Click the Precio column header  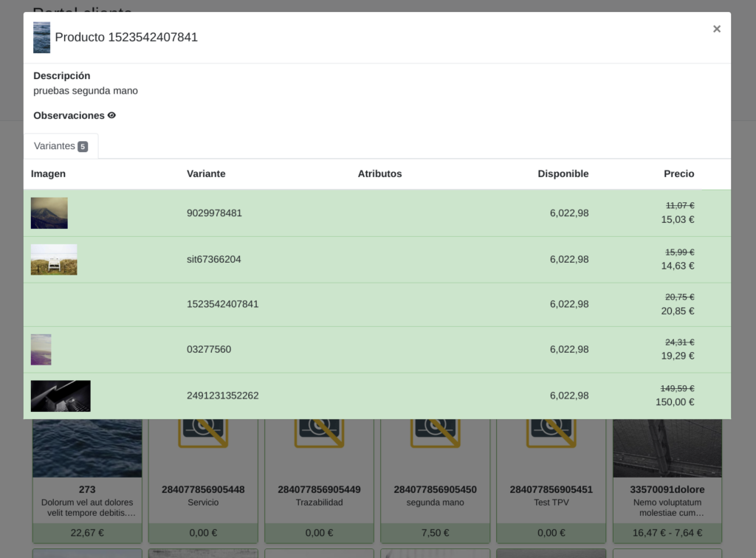(678, 174)
